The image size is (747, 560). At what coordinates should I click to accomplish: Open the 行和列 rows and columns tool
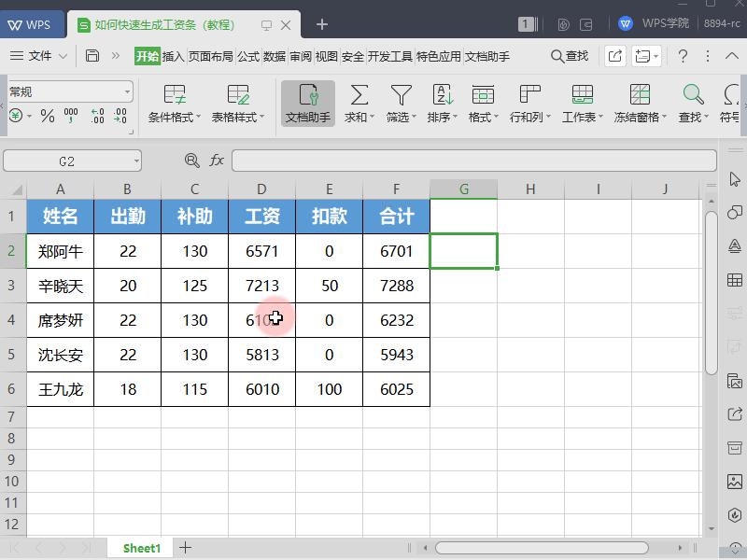tap(529, 104)
